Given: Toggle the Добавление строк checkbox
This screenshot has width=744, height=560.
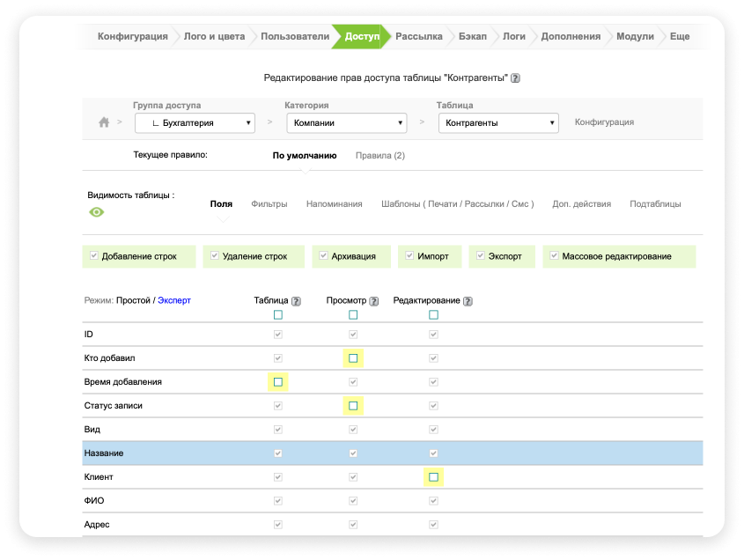Looking at the screenshot, I should (x=94, y=256).
